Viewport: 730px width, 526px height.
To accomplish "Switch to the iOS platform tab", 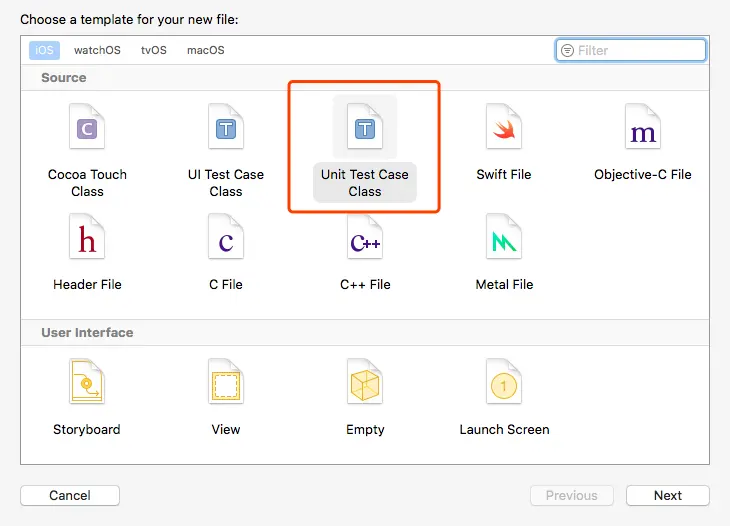I will tap(45, 50).
